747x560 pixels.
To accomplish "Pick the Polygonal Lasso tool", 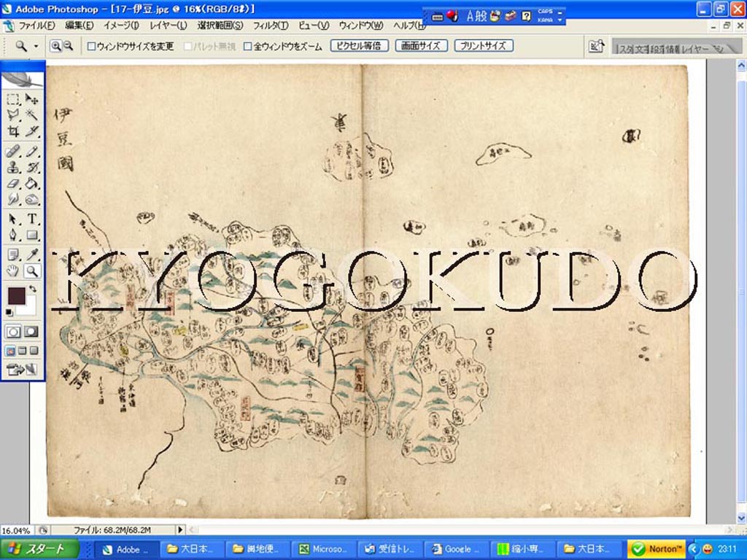I will click(x=13, y=114).
